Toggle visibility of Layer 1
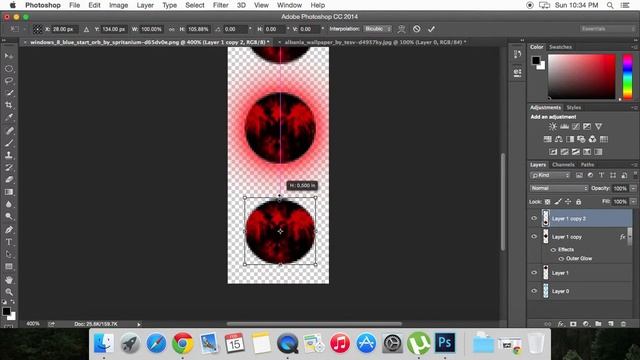The image size is (640, 360). pos(534,273)
